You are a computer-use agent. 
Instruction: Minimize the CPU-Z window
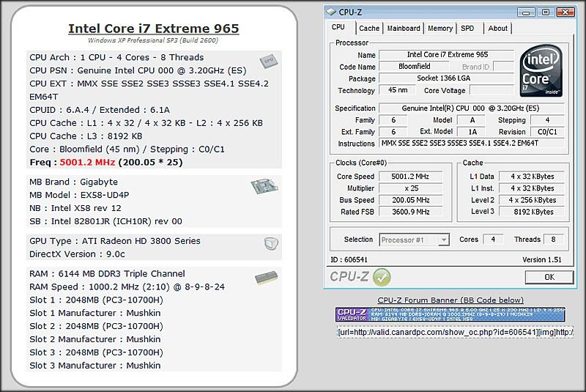click(x=526, y=12)
